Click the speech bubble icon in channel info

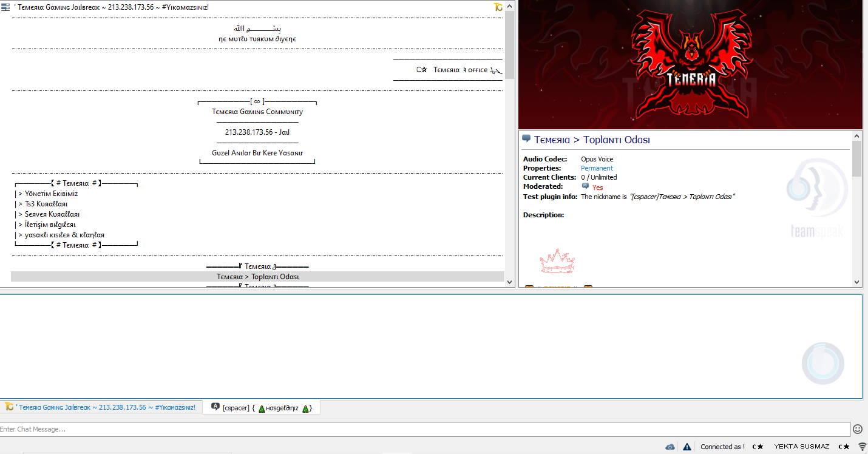coord(526,139)
